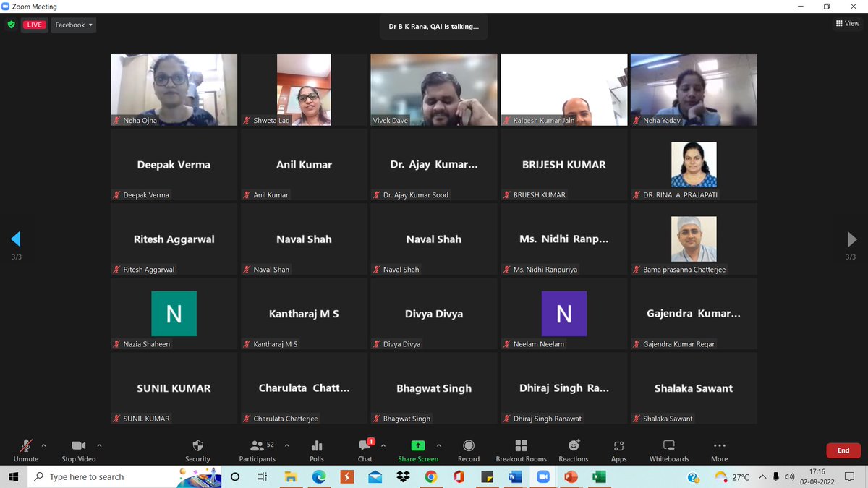The height and width of the screenshot is (488, 868).
Task: Stop Video in the meeting toolbar
Action: point(79,450)
